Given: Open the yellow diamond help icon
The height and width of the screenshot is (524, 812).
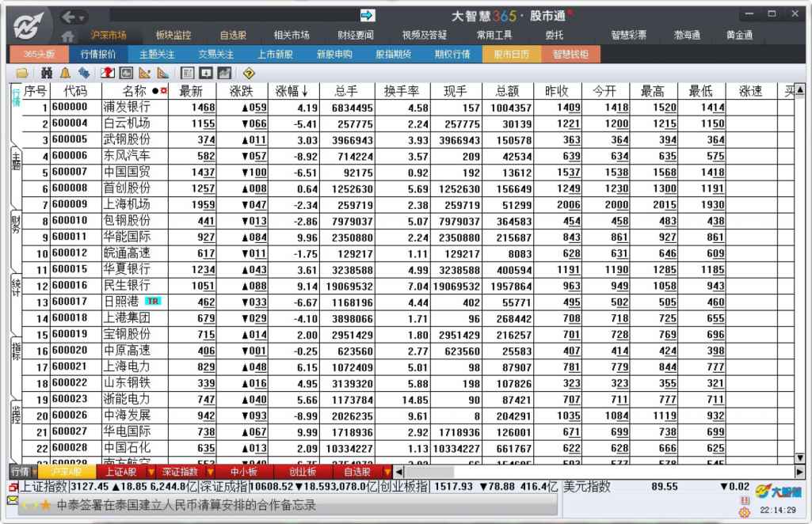Looking at the screenshot, I should (x=249, y=74).
